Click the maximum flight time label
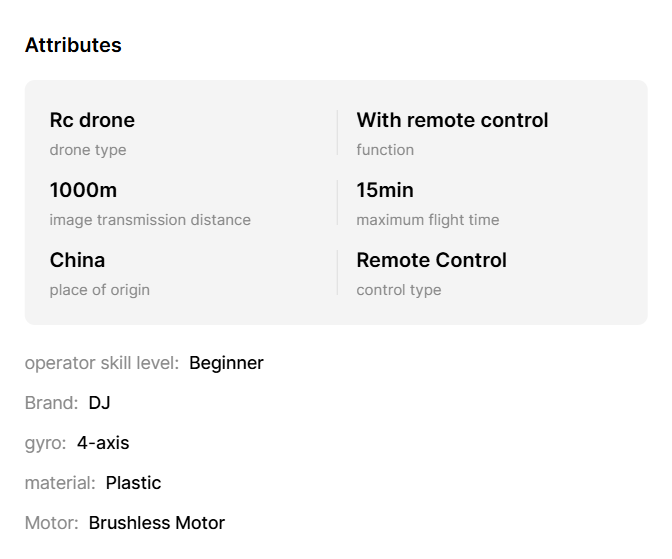 427,220
